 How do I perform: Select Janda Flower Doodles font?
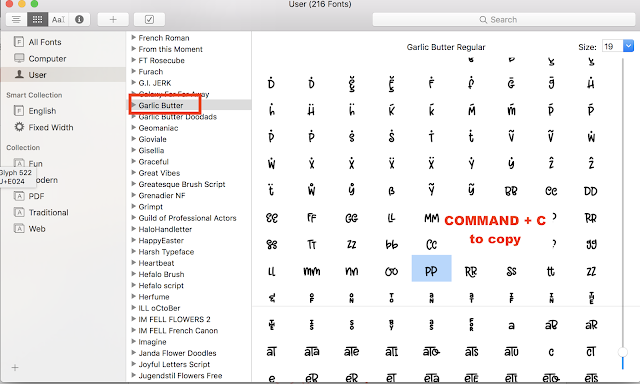(177, 353)
